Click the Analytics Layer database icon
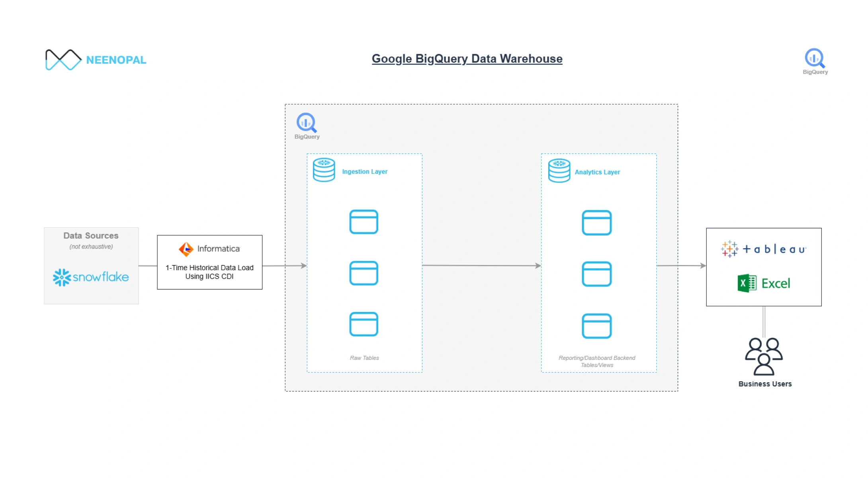Image resolution: width=868 pixels, height=481 pixels. tap(559, 171)
